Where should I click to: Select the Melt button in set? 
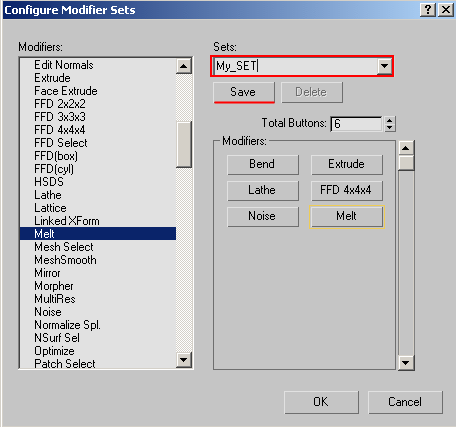click(x=347, y=216)
